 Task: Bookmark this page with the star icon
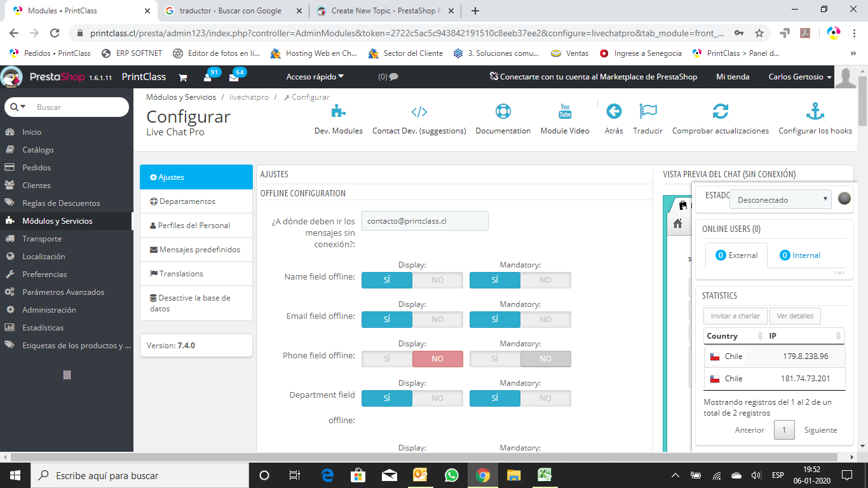click(x=759, y=33)
